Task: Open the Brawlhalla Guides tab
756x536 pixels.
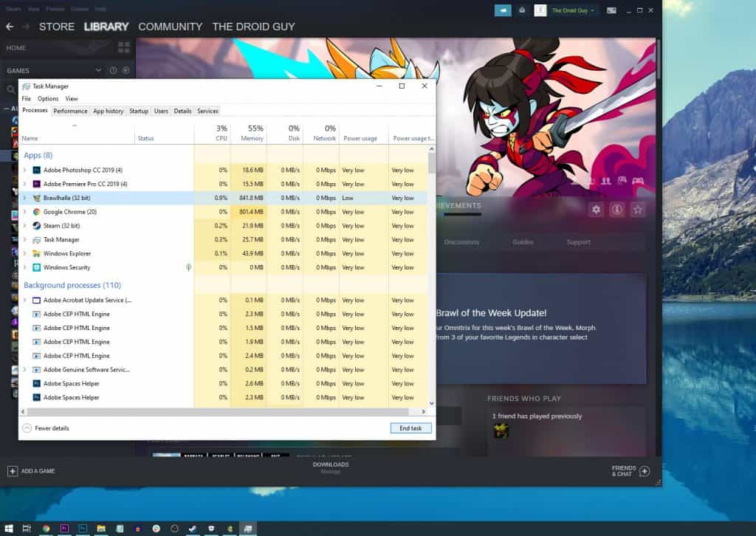Action: point(523,242)
